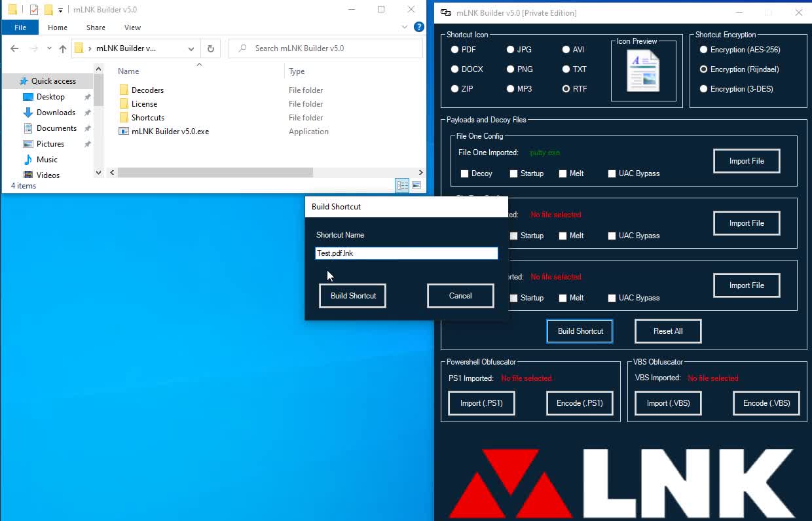812x521 pixels.
Task: Click Build Shortcut in the dialog
Action: 352,296
